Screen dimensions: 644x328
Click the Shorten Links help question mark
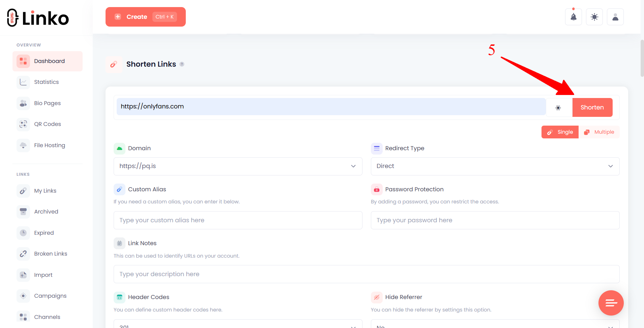click(x=182, y=64)
